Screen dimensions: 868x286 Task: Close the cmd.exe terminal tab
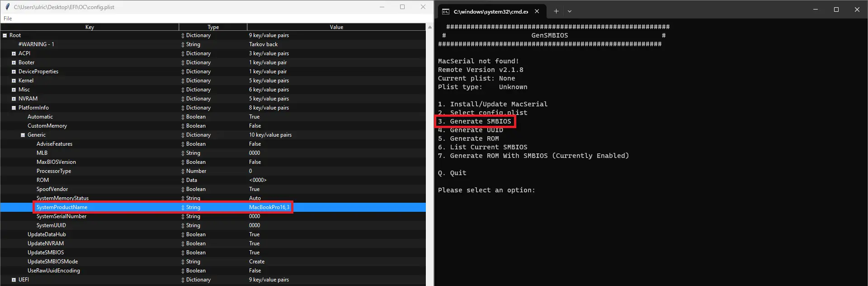[x=537, y=11]
